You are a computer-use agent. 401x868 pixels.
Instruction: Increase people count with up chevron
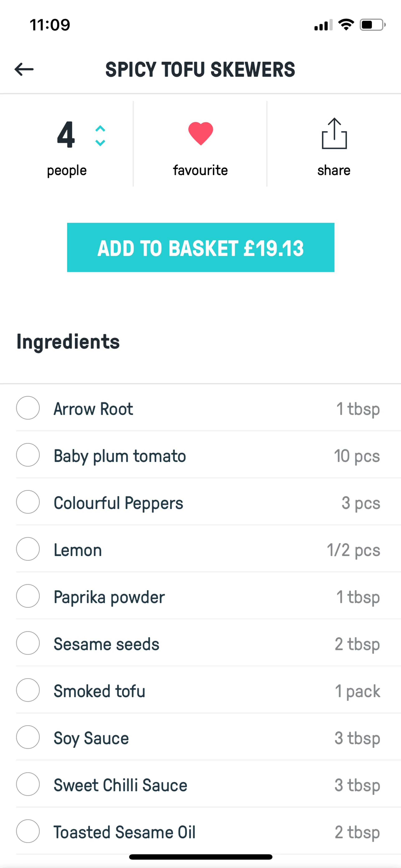click(100, 129)
